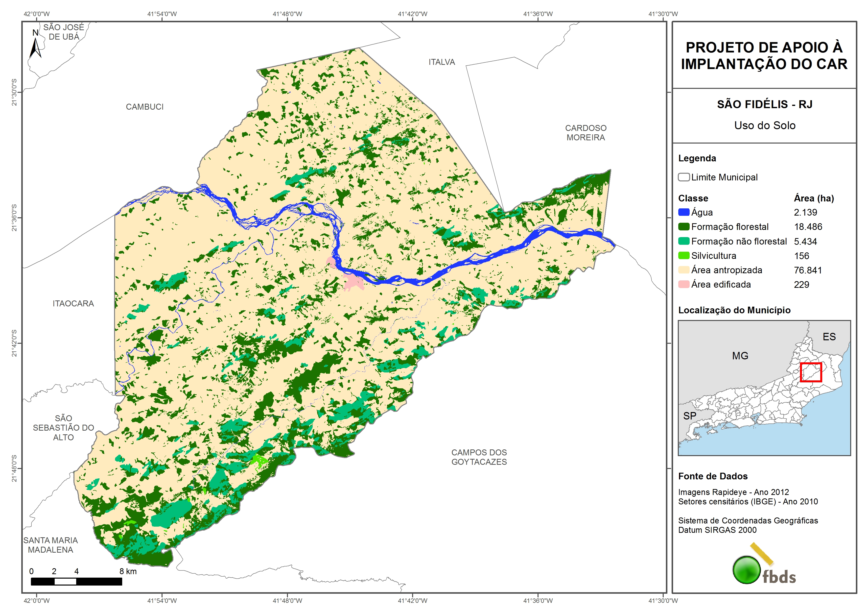Click the light green Silvicultura swatch

coord(683,255)
